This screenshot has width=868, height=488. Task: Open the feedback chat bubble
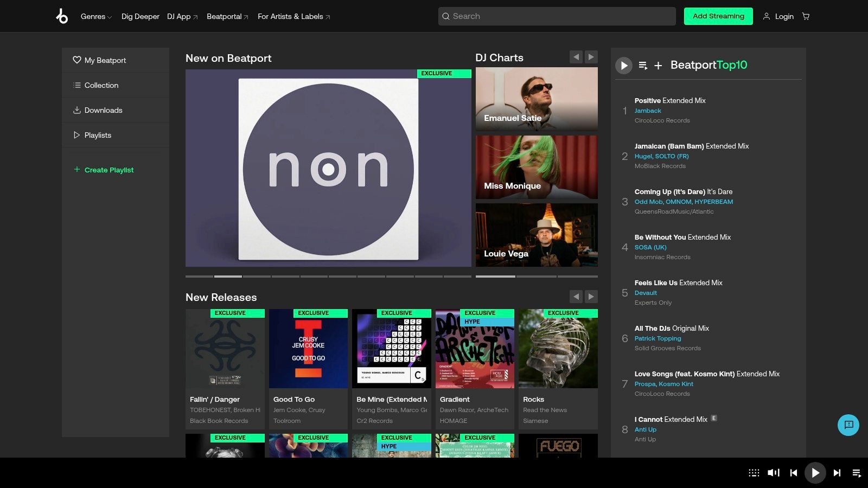(848, 425)
